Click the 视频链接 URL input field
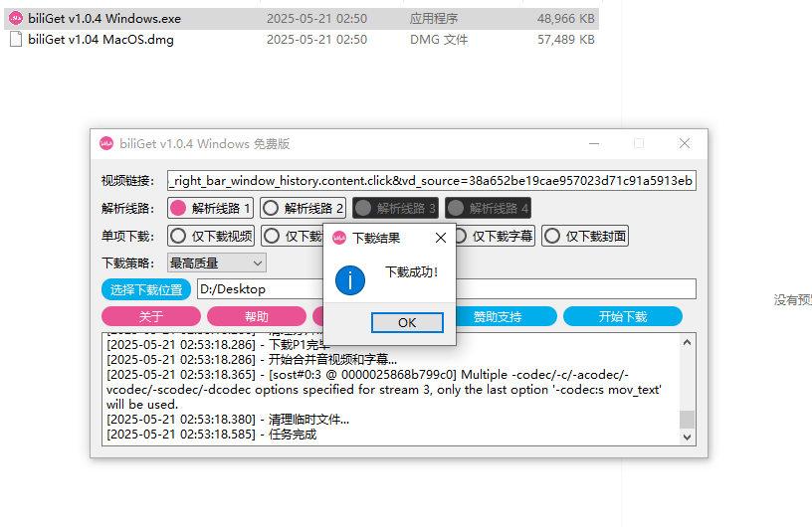This screenshot has width=812, height=527. 432,181
